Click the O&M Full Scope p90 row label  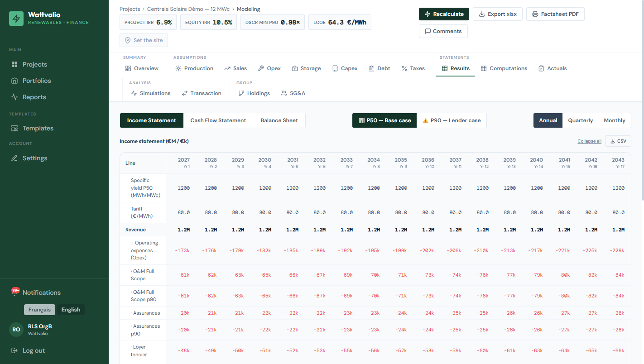(x=144, y=296)
